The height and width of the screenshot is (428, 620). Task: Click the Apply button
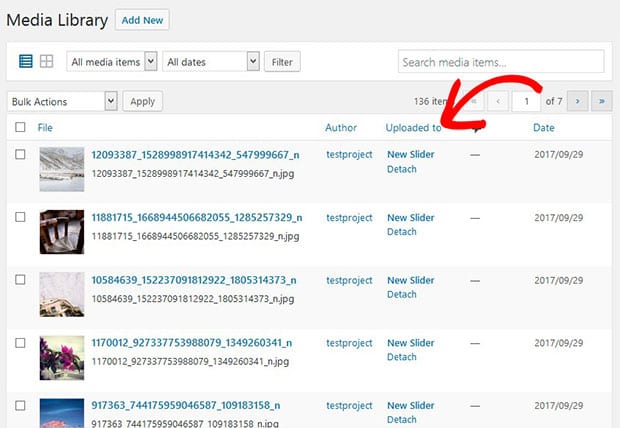(x=143, y=102)
